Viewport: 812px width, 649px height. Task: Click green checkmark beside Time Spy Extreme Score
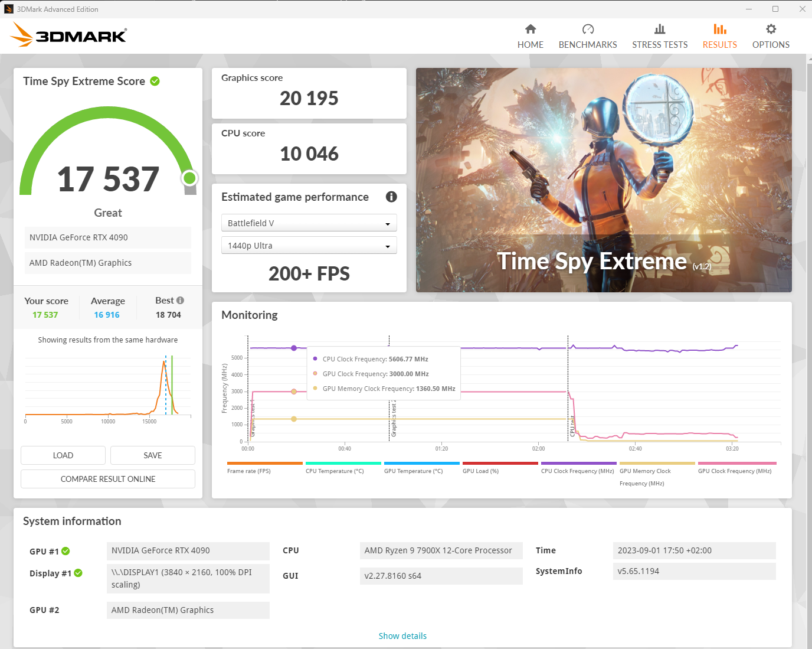click(155, 81)
